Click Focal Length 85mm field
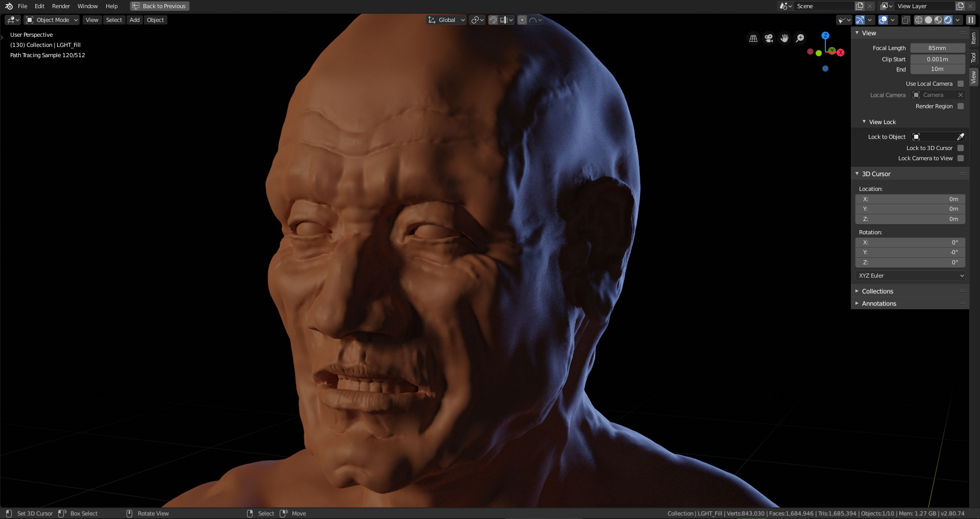The image size is (980, 519). pos(937,48)
